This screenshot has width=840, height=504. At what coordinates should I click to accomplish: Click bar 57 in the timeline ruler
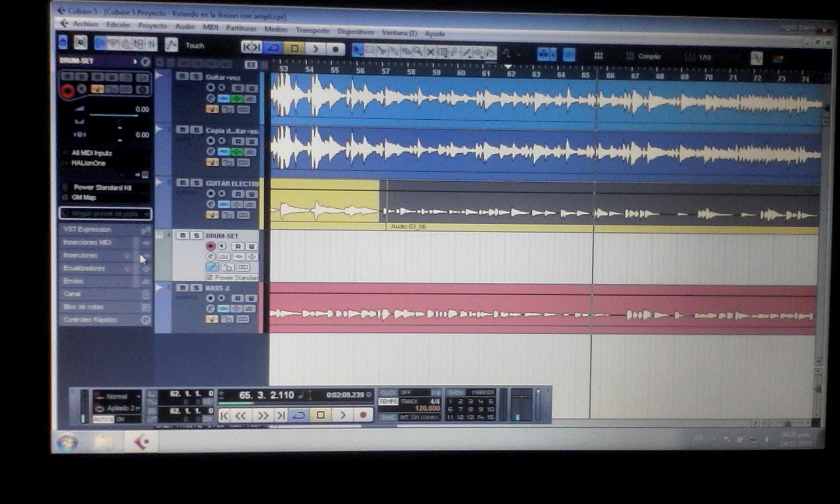click(x=386, y=71)
